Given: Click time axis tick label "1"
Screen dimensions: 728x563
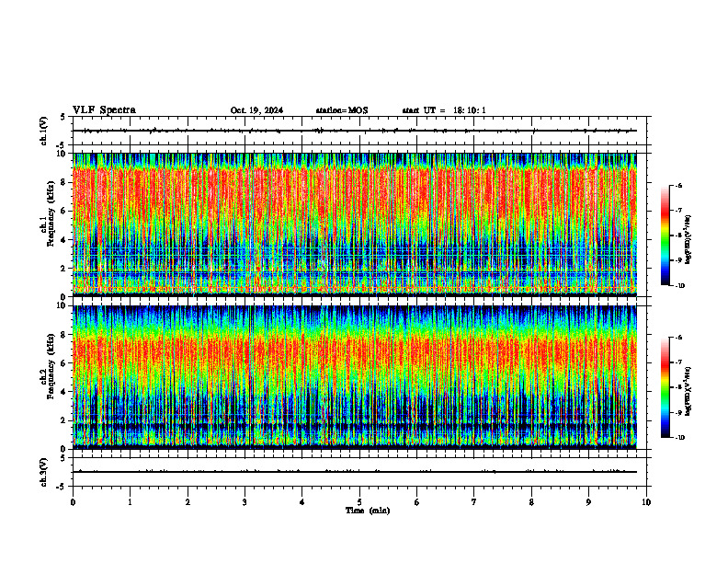Looking at the screenshot, I should (x=130, y=502).
